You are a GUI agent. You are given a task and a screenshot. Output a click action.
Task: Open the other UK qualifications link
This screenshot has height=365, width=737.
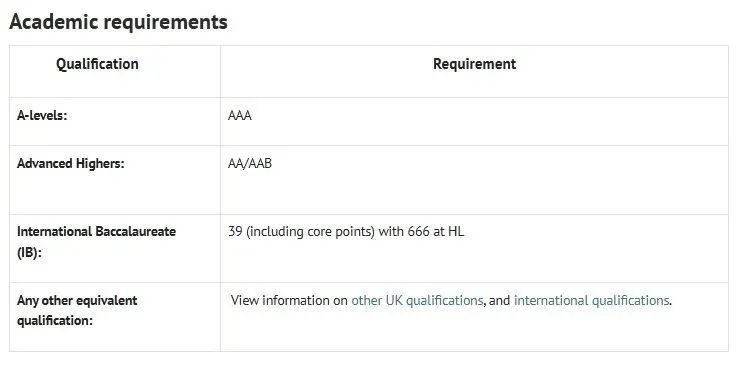pyautogui.click(x=417, y=300)
